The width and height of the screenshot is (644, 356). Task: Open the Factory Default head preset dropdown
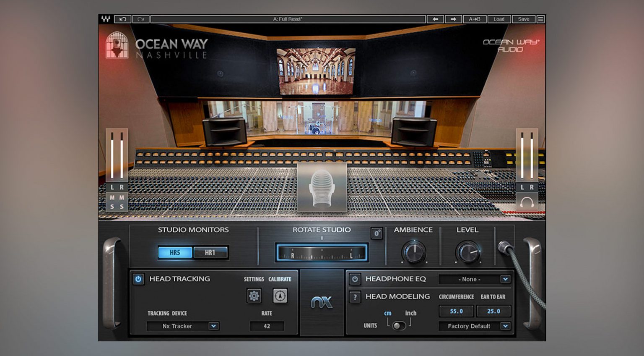pos(474,326)
